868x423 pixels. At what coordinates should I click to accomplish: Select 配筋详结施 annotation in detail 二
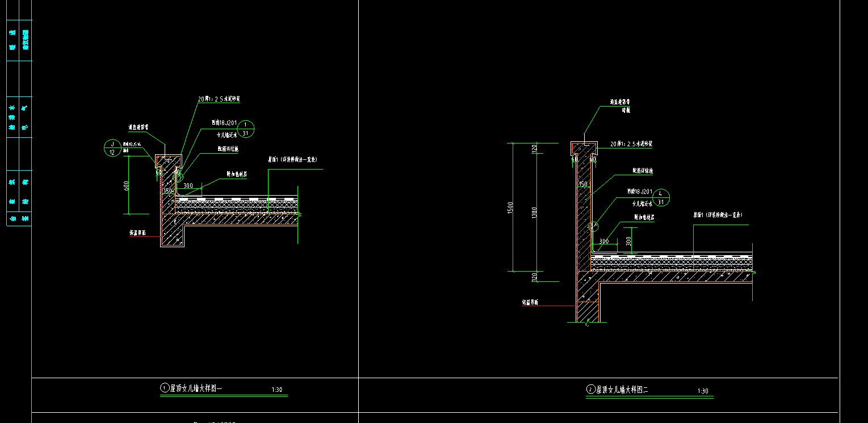(x=643, y=171)
